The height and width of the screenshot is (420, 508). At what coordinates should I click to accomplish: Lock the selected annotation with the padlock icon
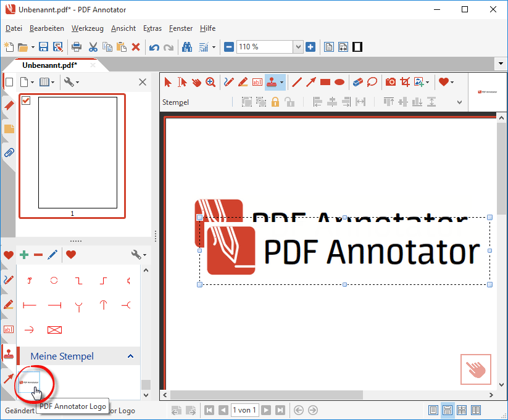click(275, 102)
